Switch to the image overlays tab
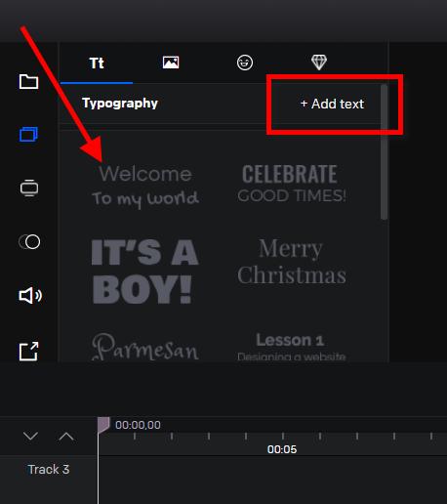Viewport: 447px width, 504px height. point(171,63)
